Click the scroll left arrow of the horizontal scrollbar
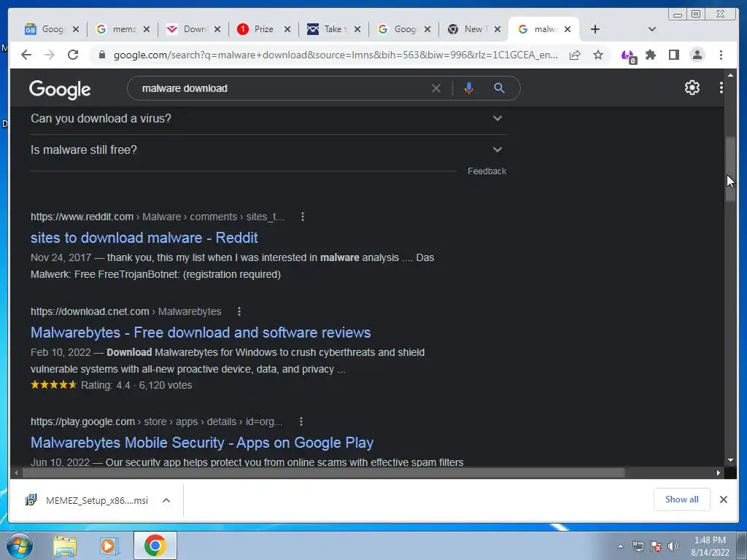Viewport: 747px width, 560px height. coord(16,472)
